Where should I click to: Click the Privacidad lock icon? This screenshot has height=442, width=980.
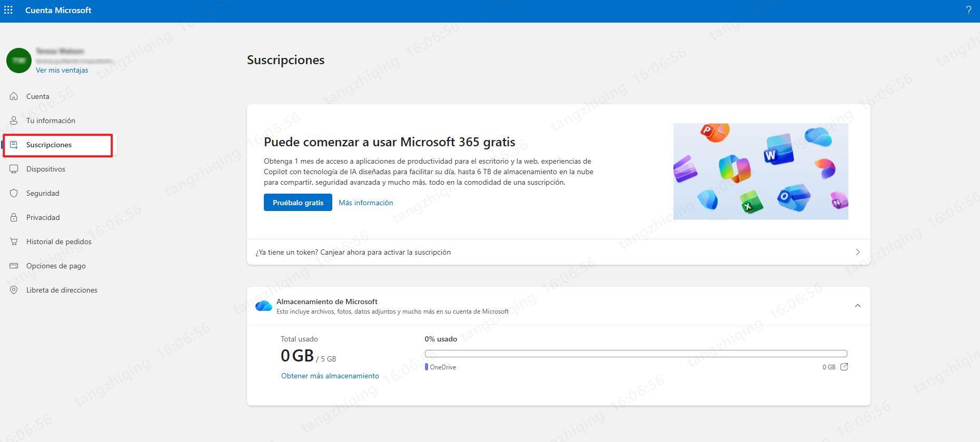pos(14,217)
